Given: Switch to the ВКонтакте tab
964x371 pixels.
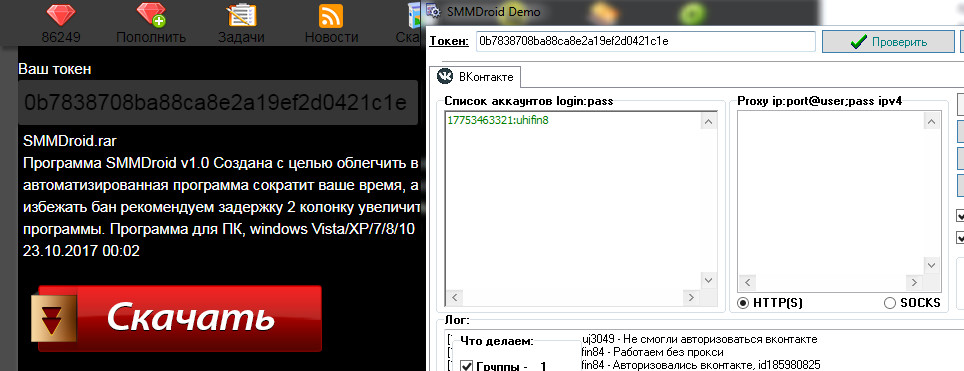Looking at the screenshot, I should coord(475,77).
